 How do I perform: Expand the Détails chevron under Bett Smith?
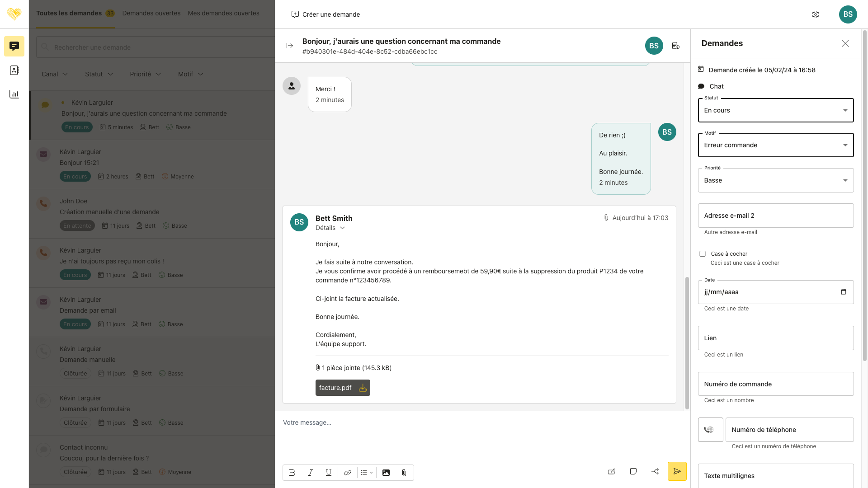tap(342, 228)
